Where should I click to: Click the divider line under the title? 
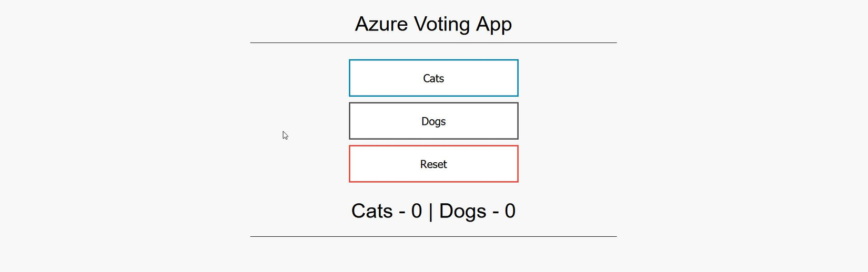click(433, 43)
